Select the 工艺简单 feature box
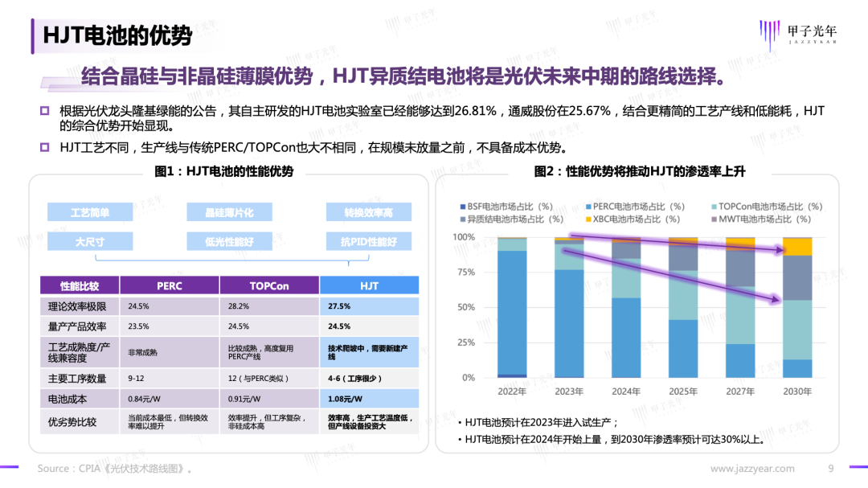Viewport: 868px width, 488px height. pos(90,212)
